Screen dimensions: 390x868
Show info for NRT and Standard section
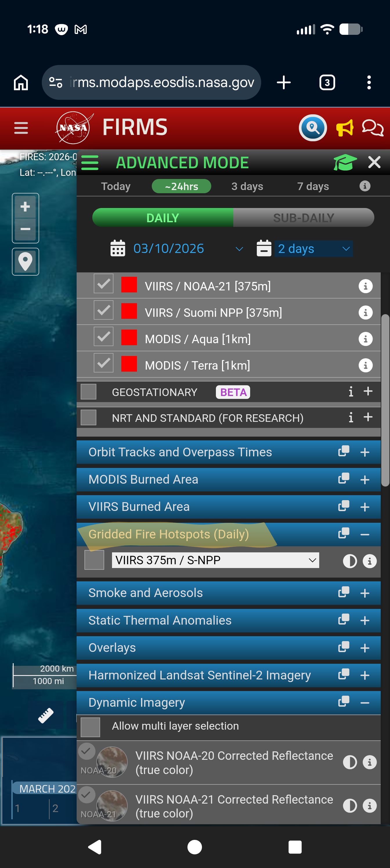point(351,417)
